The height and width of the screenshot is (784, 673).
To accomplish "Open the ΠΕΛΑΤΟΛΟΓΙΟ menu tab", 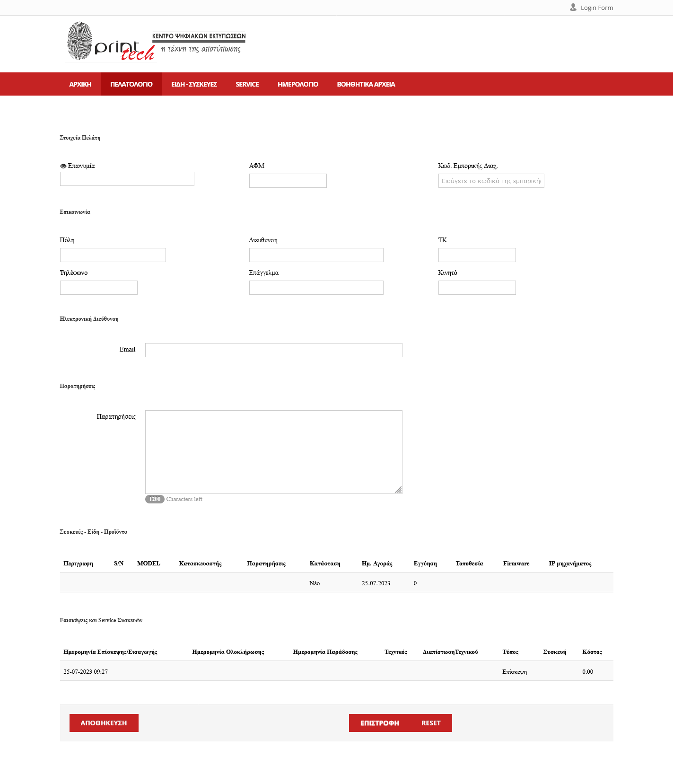I will 131,84.
